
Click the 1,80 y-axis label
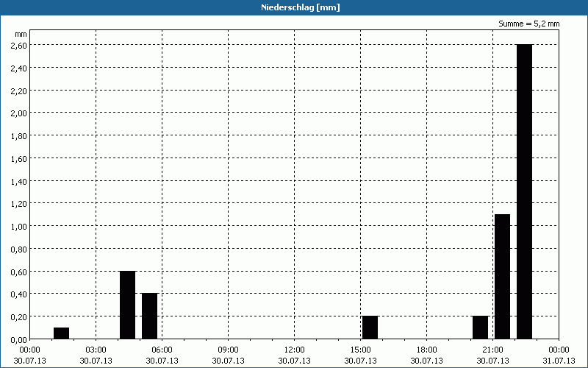[x=19, y=136]
